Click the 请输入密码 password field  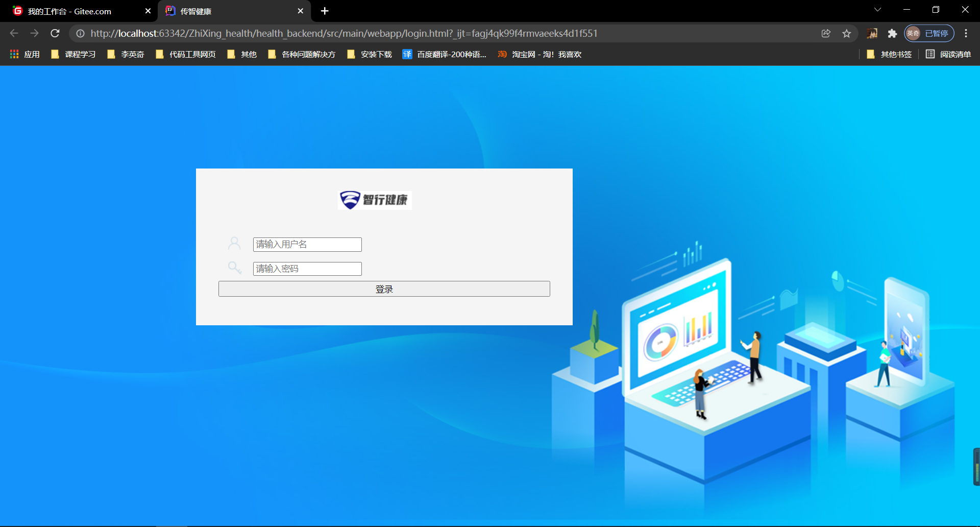(x=307, y=269)
